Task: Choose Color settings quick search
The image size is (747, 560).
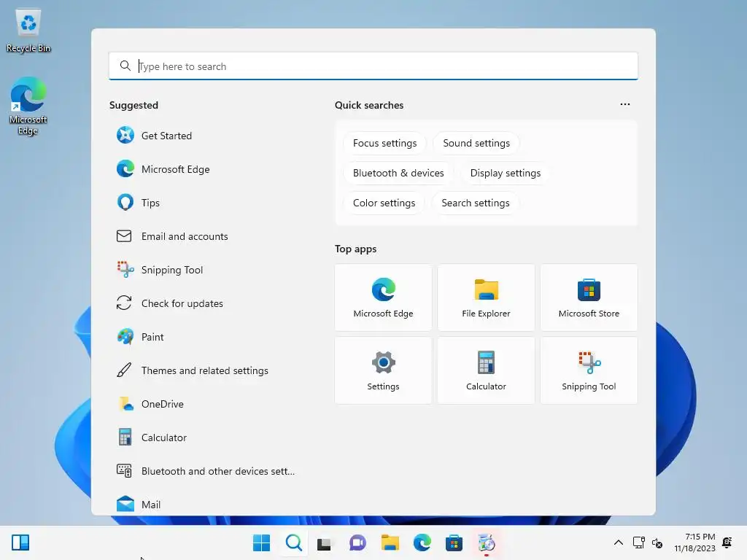Action: pos(384,203)
